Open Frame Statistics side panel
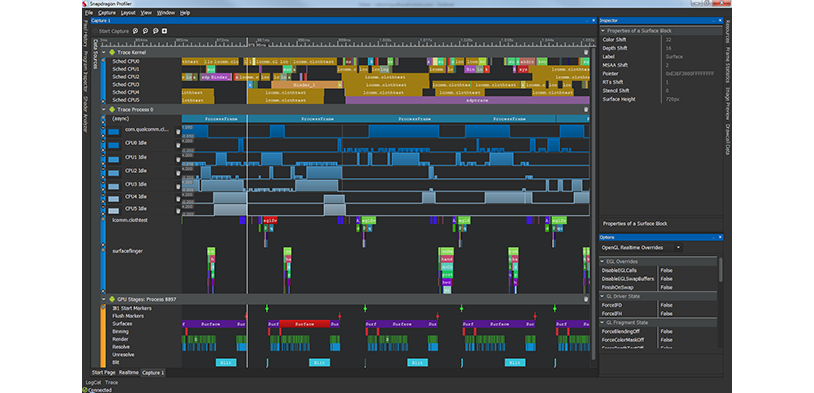814x393 pixels. [x=728, y=65]
